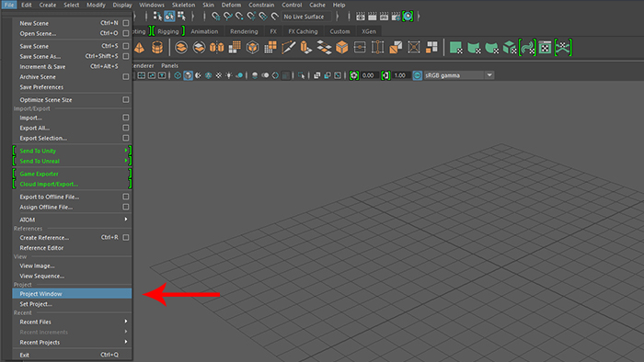Toggle Make Live magnet icon
Viewport: 644px width, 362px height.
click(x=275, y=17)
